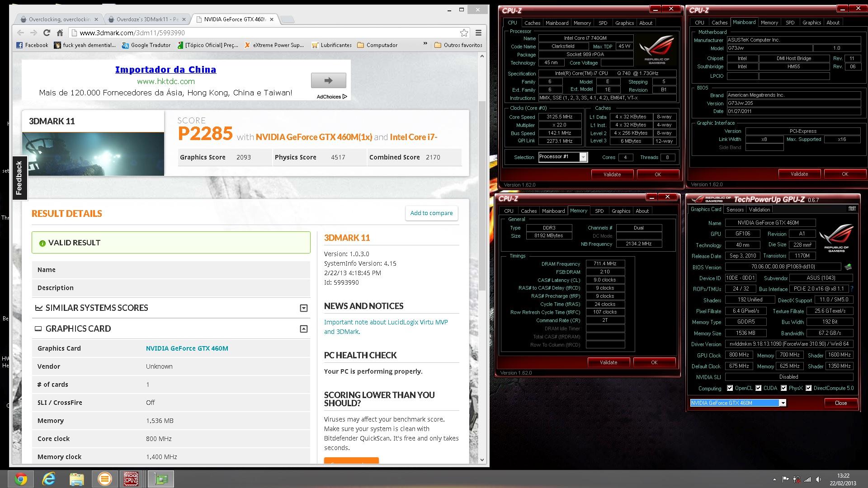Click the Graphics Score value 2093

tap(244, 157)
